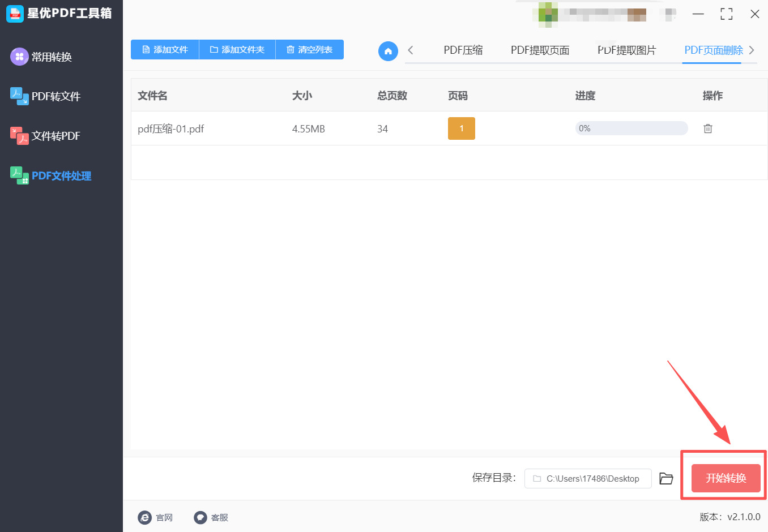The image size is (768, 532).
Task: Switch to the PDF提取图片 tab
Action: (x=627, y=50)
